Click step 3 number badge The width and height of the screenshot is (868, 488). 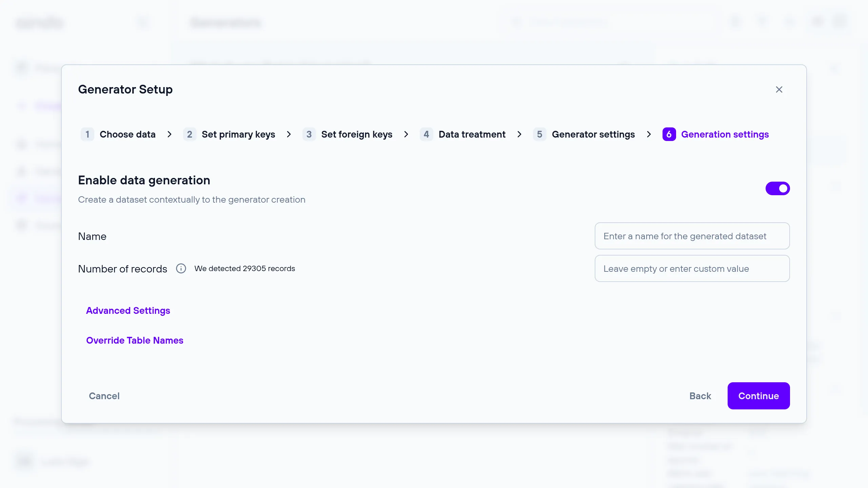[x=309, y=134]
